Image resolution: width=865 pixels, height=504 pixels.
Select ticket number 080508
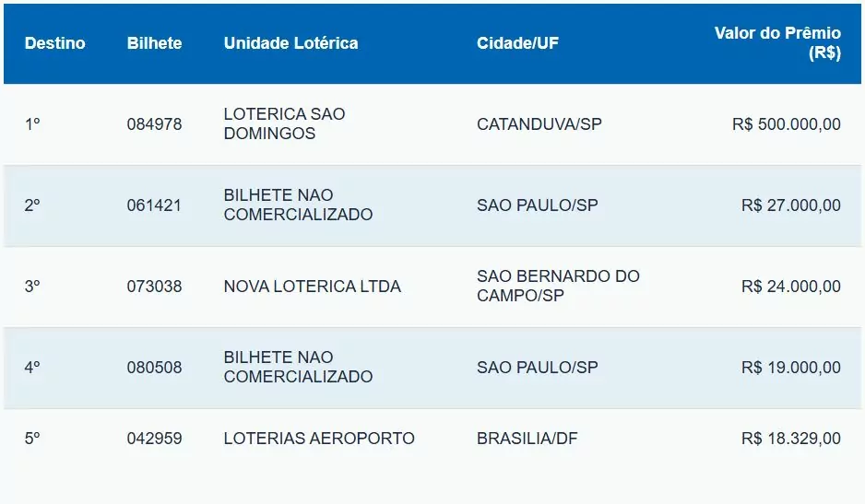point(154,368)
